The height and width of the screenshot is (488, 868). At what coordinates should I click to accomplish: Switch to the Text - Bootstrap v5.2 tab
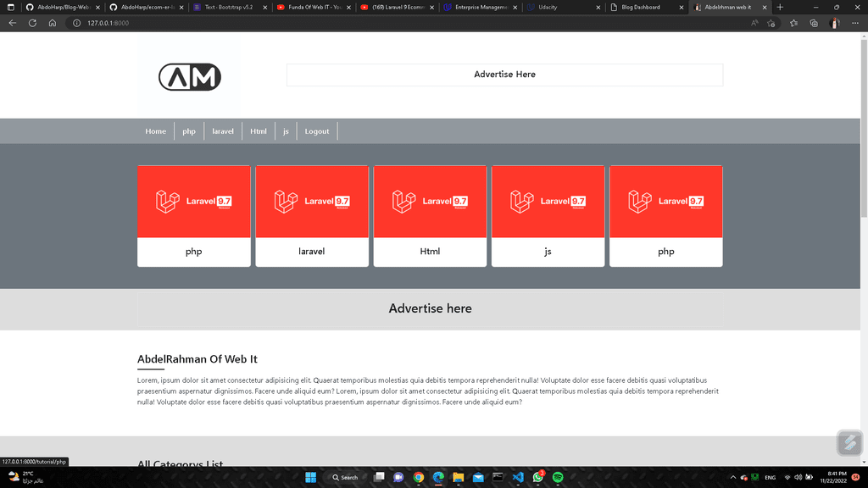click(230, 7)
